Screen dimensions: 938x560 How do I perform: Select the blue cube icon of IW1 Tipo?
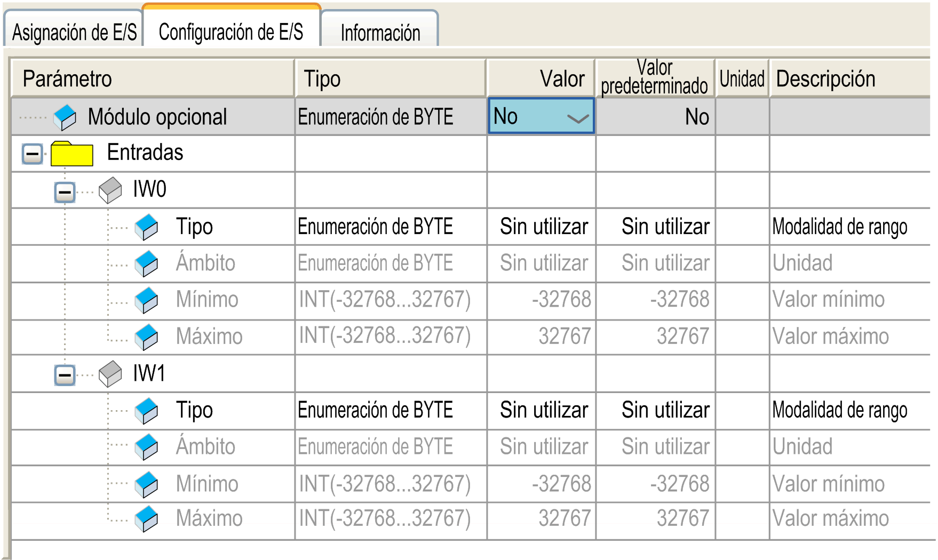tap(146, 411)
